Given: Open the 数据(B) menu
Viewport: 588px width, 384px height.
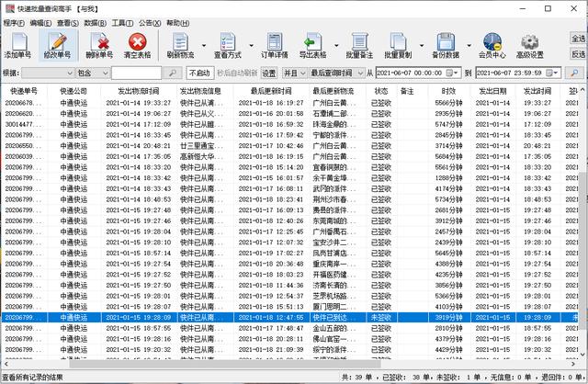Looking at the screenshot, I should tap(96, 23).
